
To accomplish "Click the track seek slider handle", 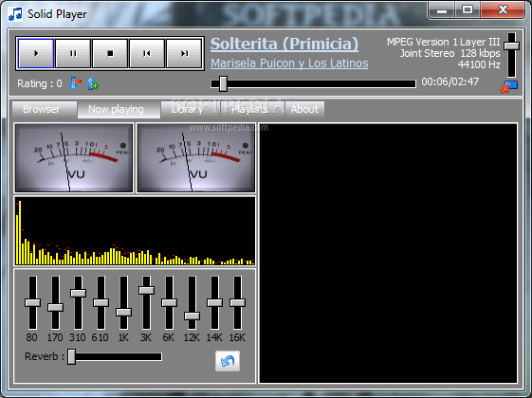I will point(223,83).
